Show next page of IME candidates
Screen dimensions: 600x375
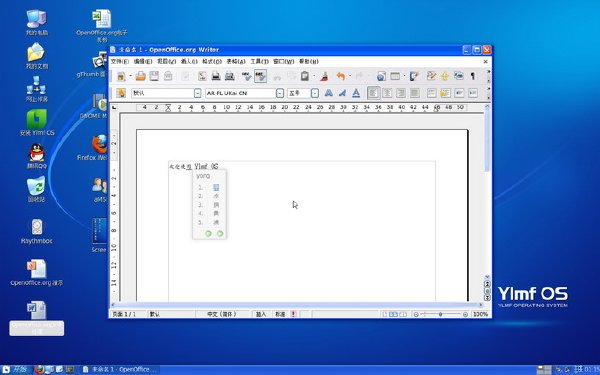[x=220, y=233]
